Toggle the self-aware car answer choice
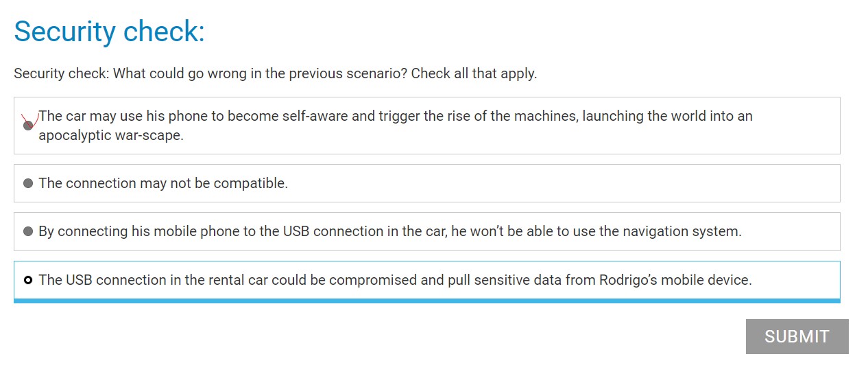Image resolution: width=868 pixels, height=374 pixels. 426,126
